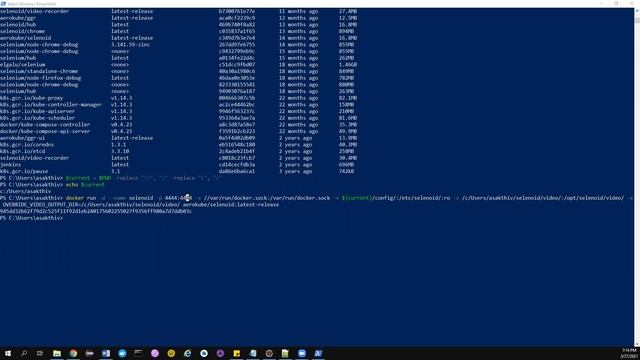Switch to the PowerShell taskbar icon
This screenshot has height=360, width=640.
tap(318, 353)
